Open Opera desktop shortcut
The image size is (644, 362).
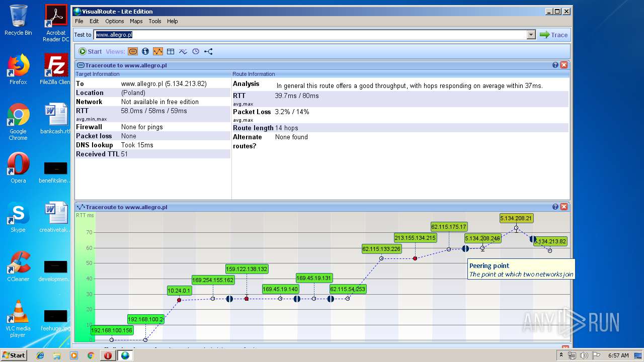coord(18,168)
